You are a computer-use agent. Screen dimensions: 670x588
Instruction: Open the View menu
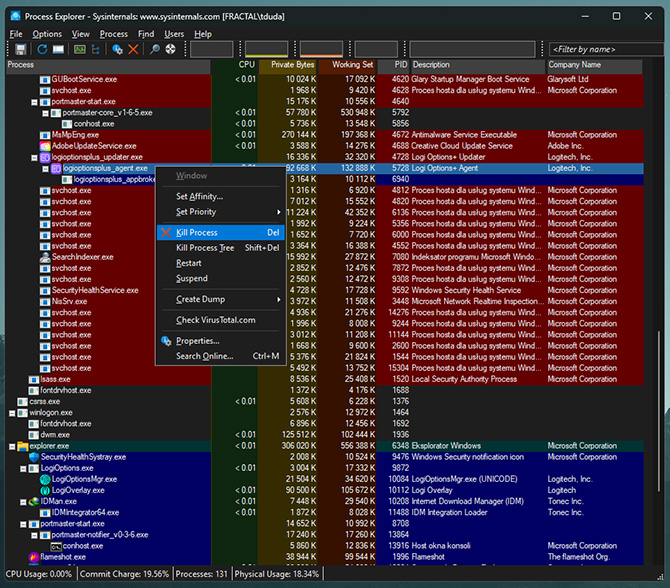pyautogui.click(x=80, y=34)
